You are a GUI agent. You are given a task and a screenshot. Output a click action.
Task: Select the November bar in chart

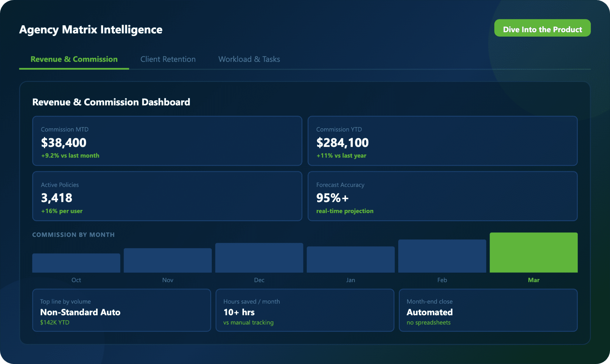pyautogui.click(x=168, y=260)
